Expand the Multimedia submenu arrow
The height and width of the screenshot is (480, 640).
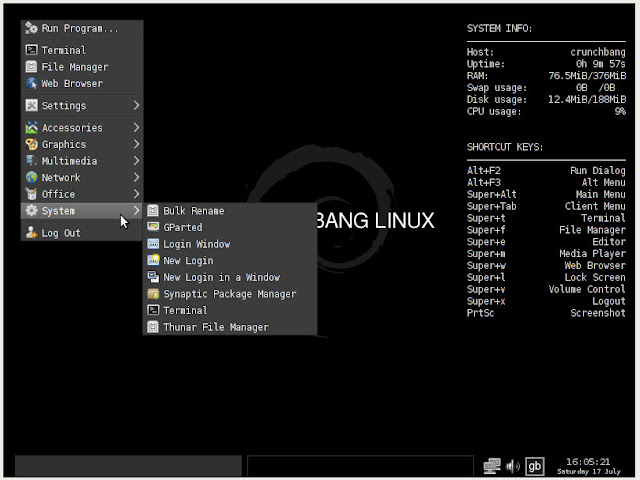[136, 161]
